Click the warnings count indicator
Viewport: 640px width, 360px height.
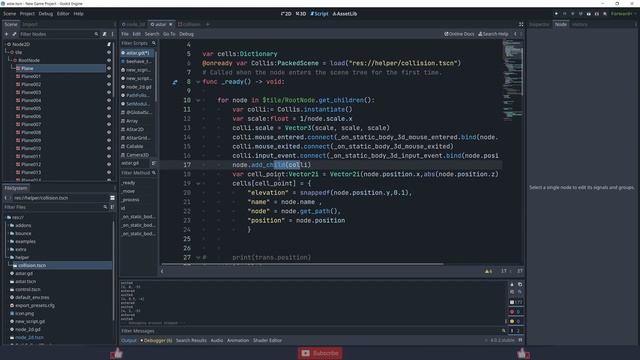coord(488,271)
